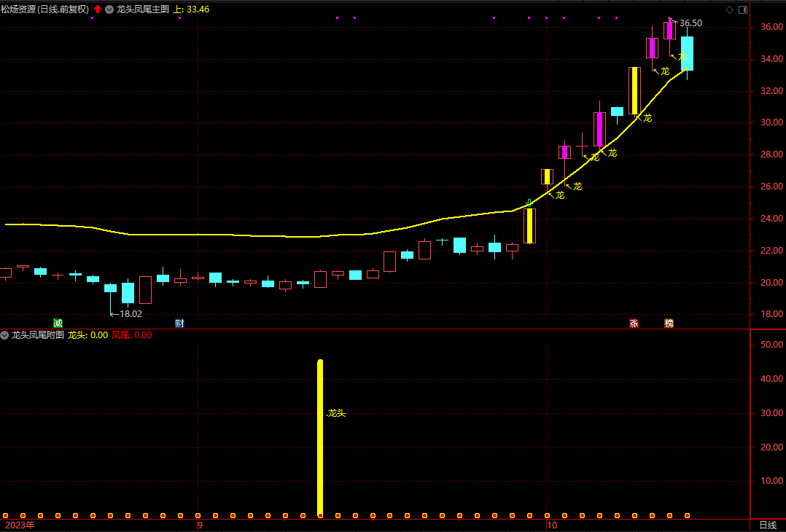
Task: Click the 18.02 low price label
Action: tap(130, 314)
